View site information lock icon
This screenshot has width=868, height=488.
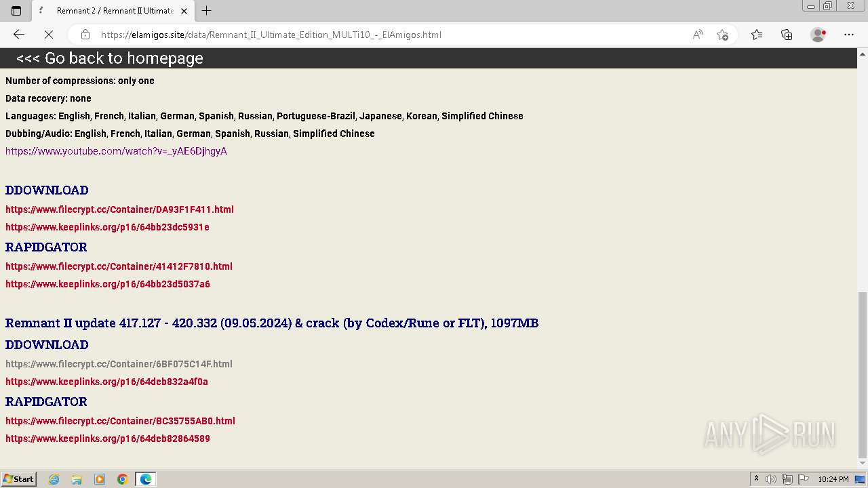point(85,35)
